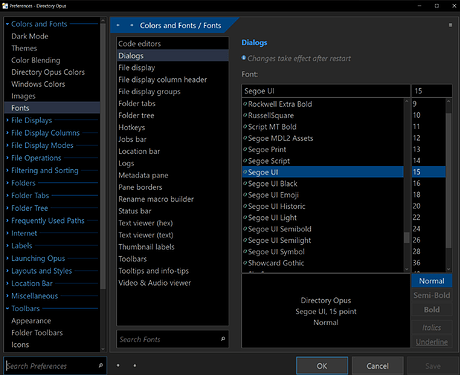This screenshot has width=460, height=375.
Task: Click the font icon beside Segoe UI Black
Action: tap(245, 183)
